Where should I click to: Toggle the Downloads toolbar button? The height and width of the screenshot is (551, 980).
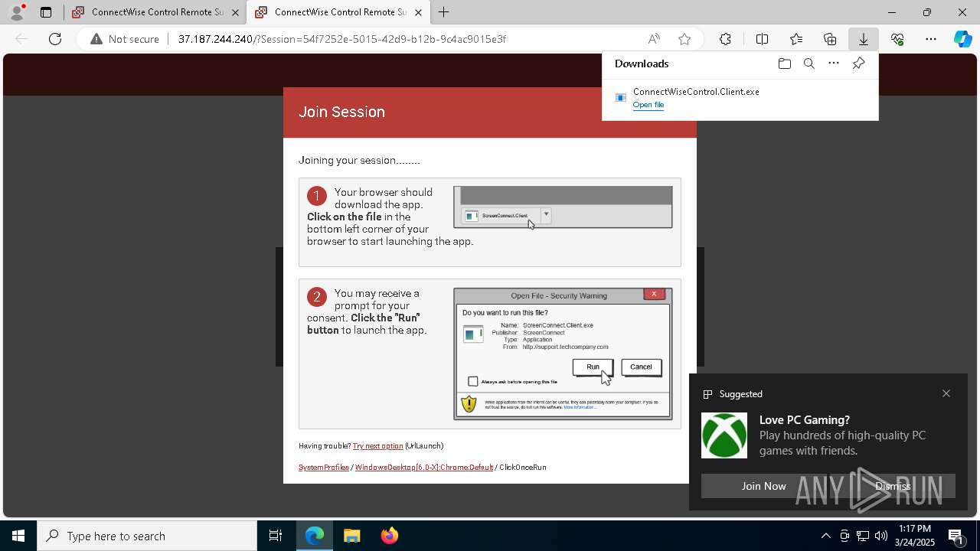click(864, 39)
